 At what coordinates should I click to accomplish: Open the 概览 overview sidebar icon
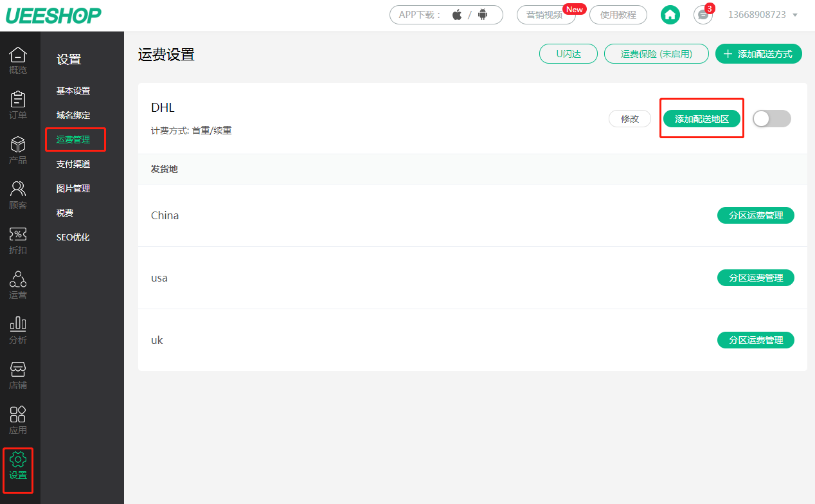click(x=18, y=60)
